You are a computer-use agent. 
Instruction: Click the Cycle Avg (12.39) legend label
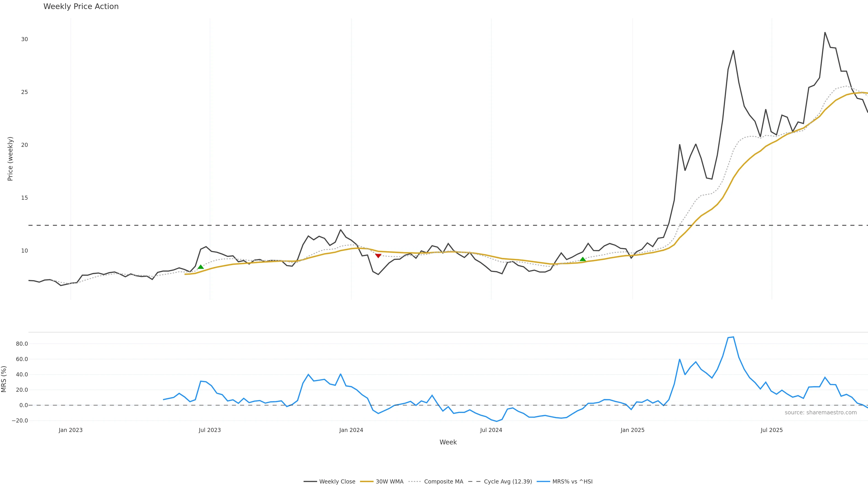pyautogui.click(x=508, y=482)
